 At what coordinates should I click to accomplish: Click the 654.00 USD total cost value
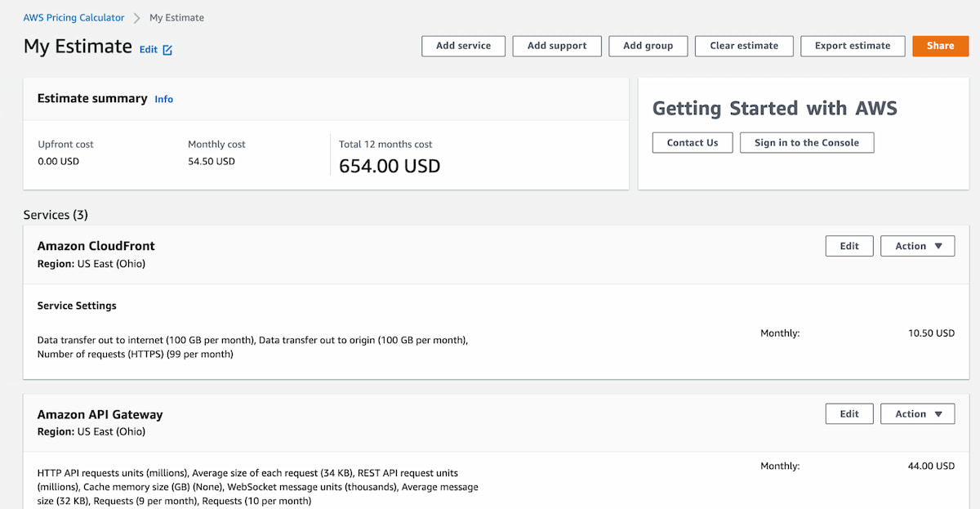pyautogui.click(x=390, y=167)
